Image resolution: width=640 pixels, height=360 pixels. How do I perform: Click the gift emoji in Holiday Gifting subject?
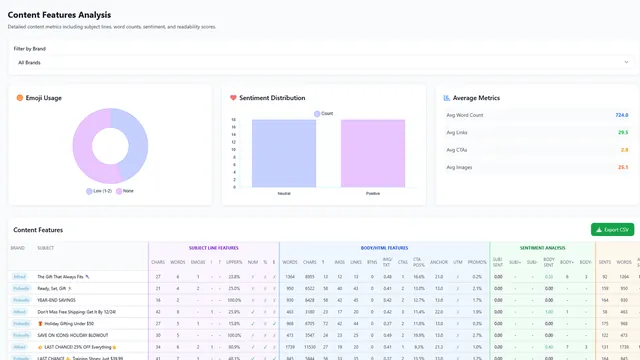pyautogui.click(x=40, y=324)
